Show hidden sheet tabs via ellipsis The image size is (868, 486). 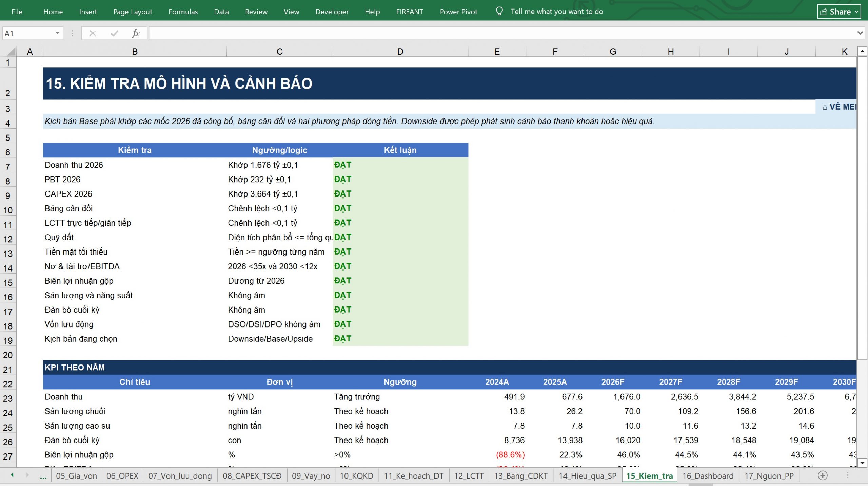pos(43,476)
